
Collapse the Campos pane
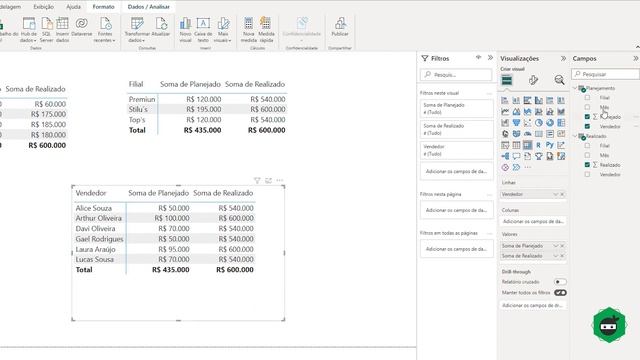(636, 58)
